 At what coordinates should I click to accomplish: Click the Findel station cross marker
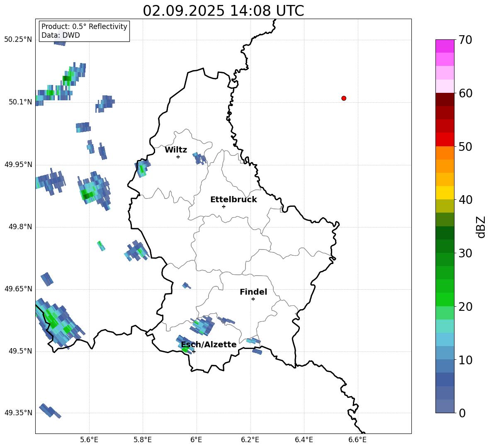[253, 299]
